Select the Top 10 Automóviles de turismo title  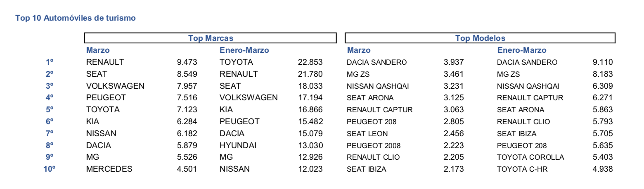pos(75,18)
